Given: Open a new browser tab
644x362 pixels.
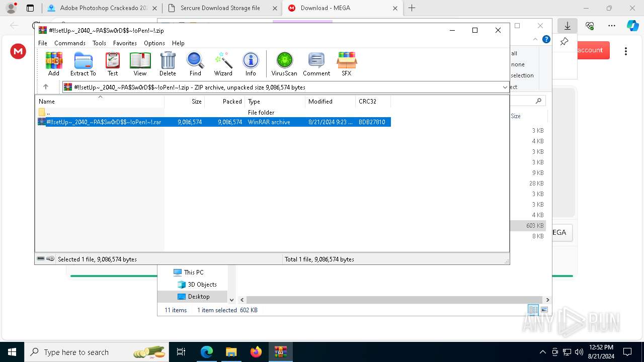Looking at the screenshot, I should [x=412, y=8].
